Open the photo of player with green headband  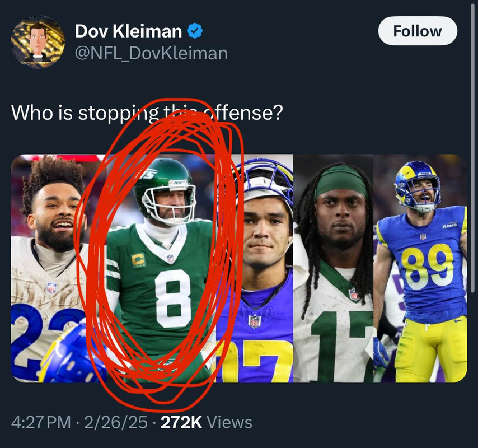(x=334, y=269)
